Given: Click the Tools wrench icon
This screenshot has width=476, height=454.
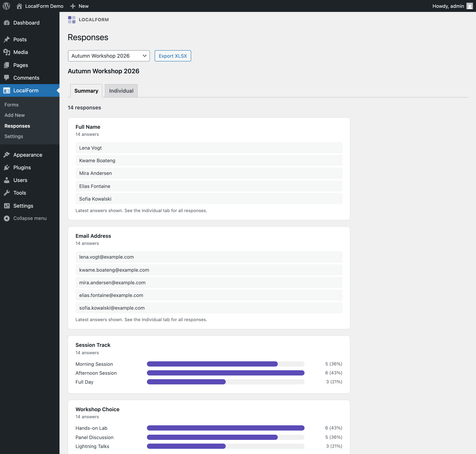Looking at the screenshot, I should coord(7,193).
